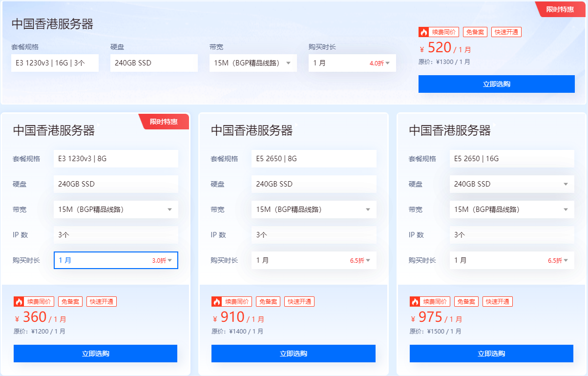Click the ¥520 / 1 月 price text

445,48
